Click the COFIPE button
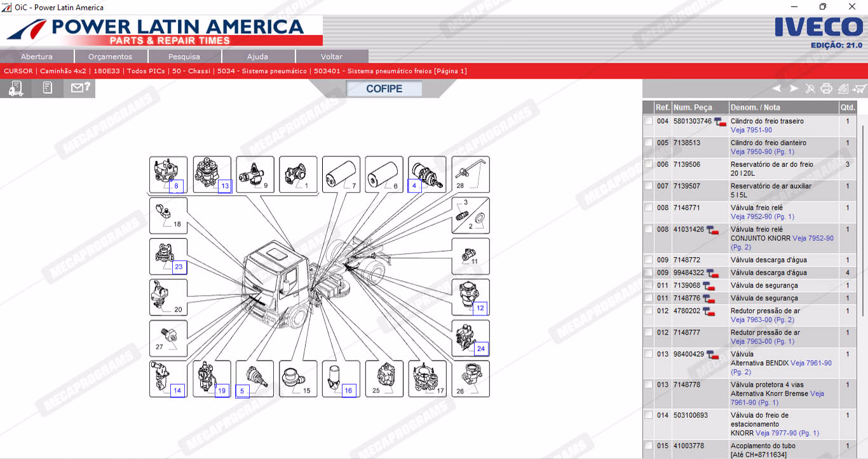This screenshot has width=868, height=459. tap(384, 89)
